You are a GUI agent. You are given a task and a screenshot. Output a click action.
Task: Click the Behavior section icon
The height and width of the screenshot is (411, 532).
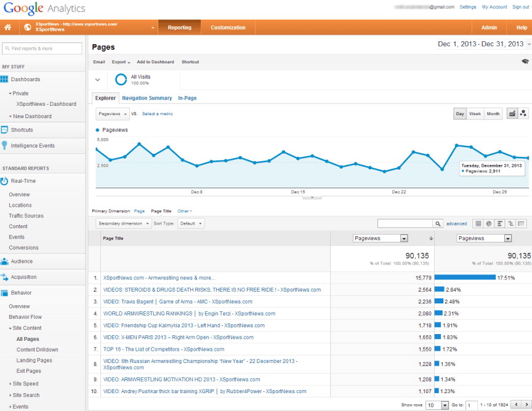click(x=4, y=293)
